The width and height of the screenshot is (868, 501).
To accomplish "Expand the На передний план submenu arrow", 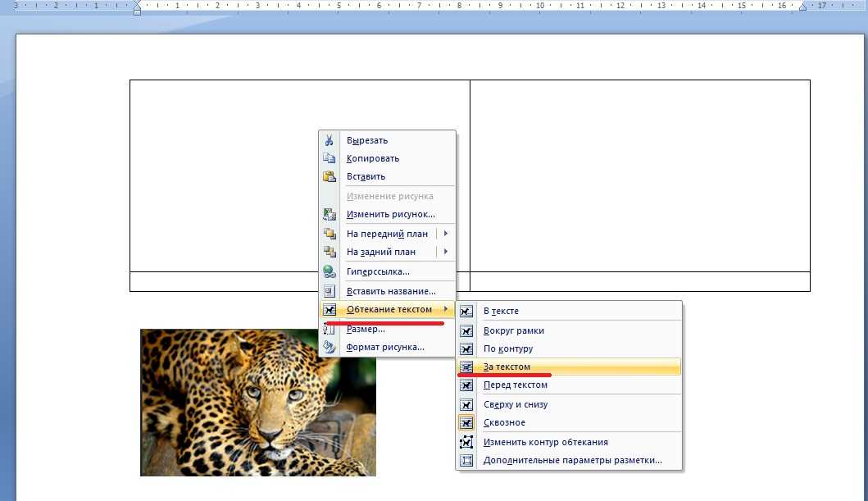I will click(446, 234).
